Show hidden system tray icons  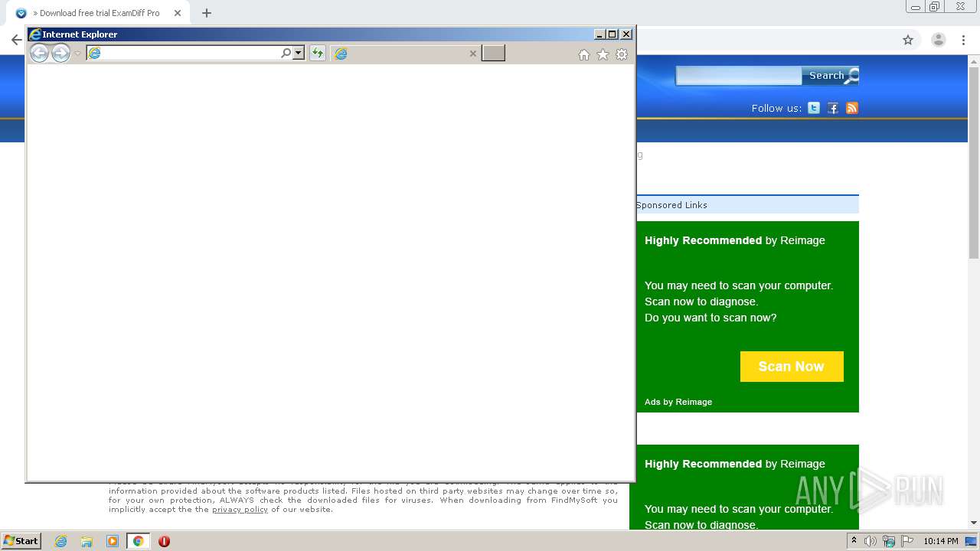[x=854, y=541]
